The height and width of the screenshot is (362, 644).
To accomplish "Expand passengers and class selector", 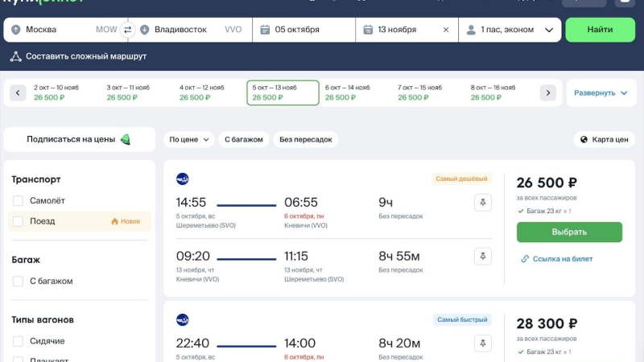I will tap(510, 30).
